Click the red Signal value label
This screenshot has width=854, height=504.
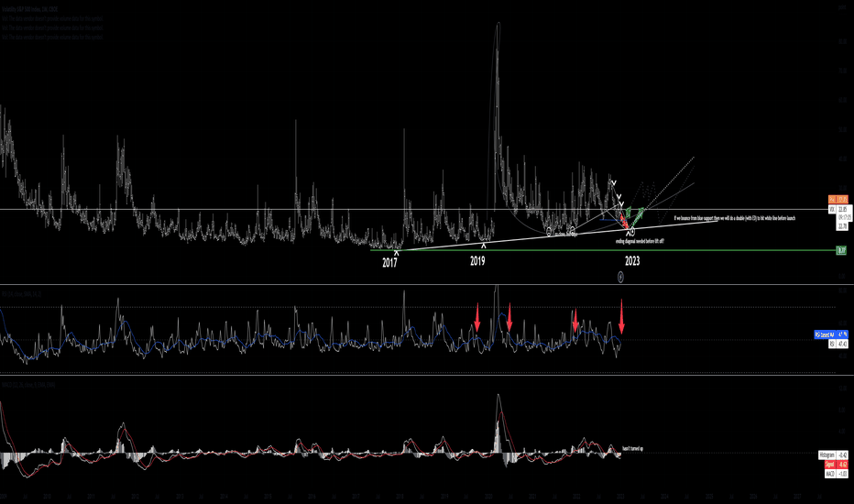tap(836, 465)
